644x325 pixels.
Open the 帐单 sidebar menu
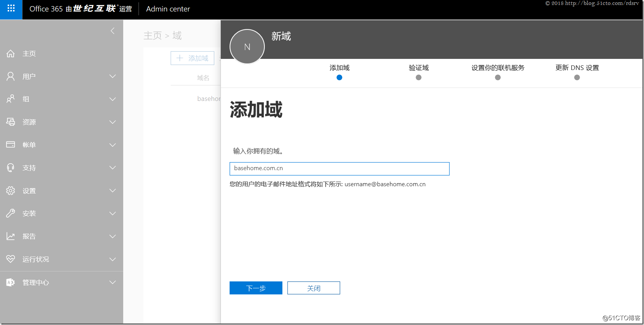62,145
